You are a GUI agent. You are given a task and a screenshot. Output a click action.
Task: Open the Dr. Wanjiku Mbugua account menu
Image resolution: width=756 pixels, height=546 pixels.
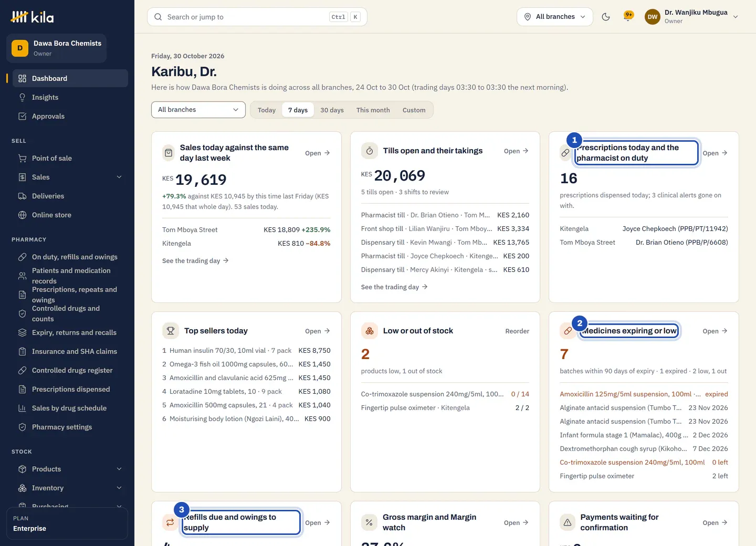(692, 17)
